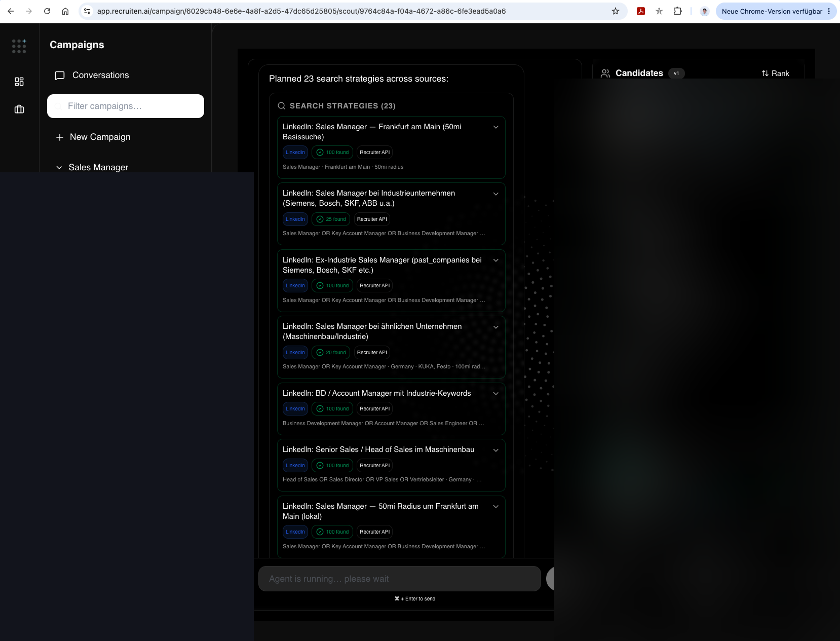The height and width of the screenshot is (641, 840).
Task: Open the dashboard grid icon in sidebar
Action: point(19,82)
